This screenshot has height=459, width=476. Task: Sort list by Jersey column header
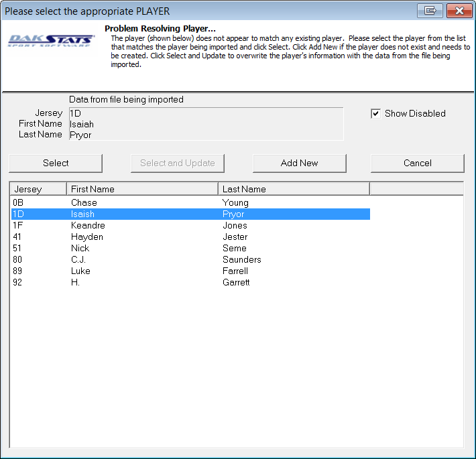pos(38,189)
